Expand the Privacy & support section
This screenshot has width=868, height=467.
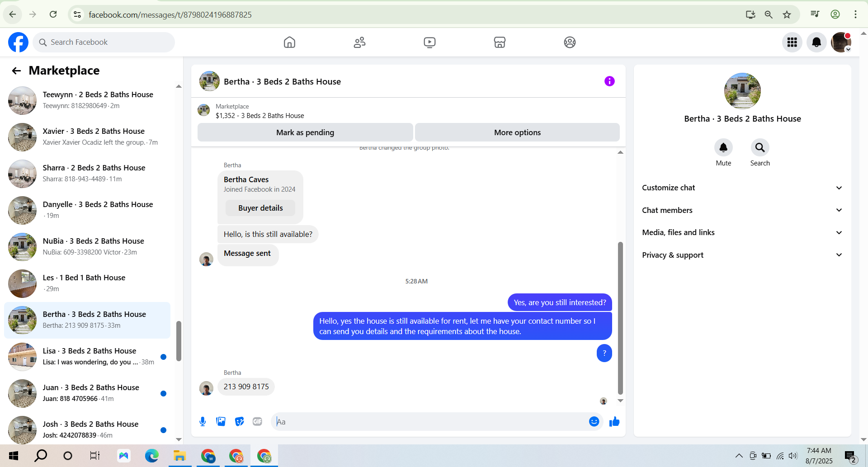click(742, 255)
